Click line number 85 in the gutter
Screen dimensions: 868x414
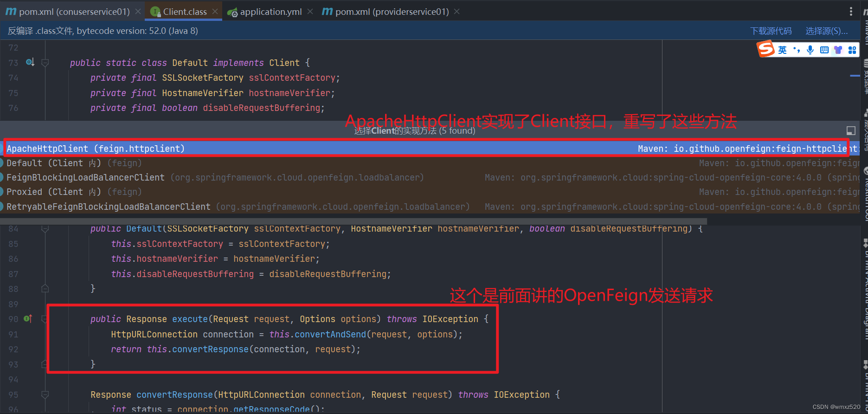tap(13, 244)
